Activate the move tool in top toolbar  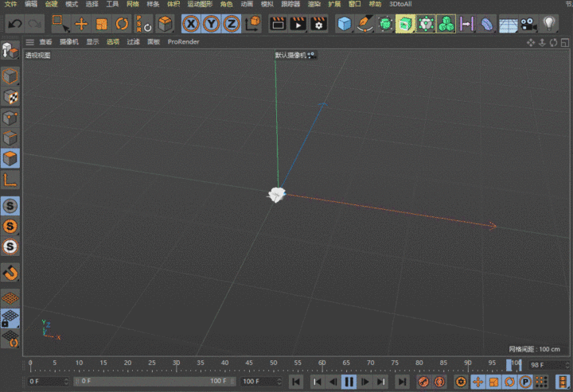point(81,24)
